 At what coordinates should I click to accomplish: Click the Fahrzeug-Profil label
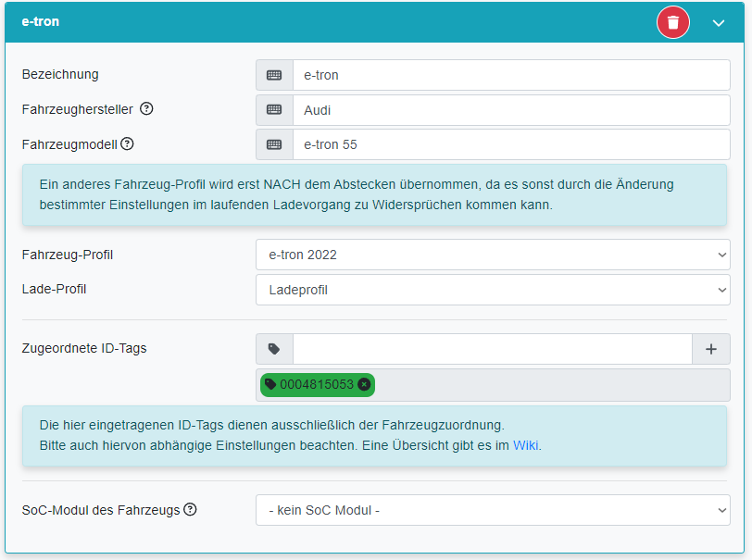tap(67, 255)
